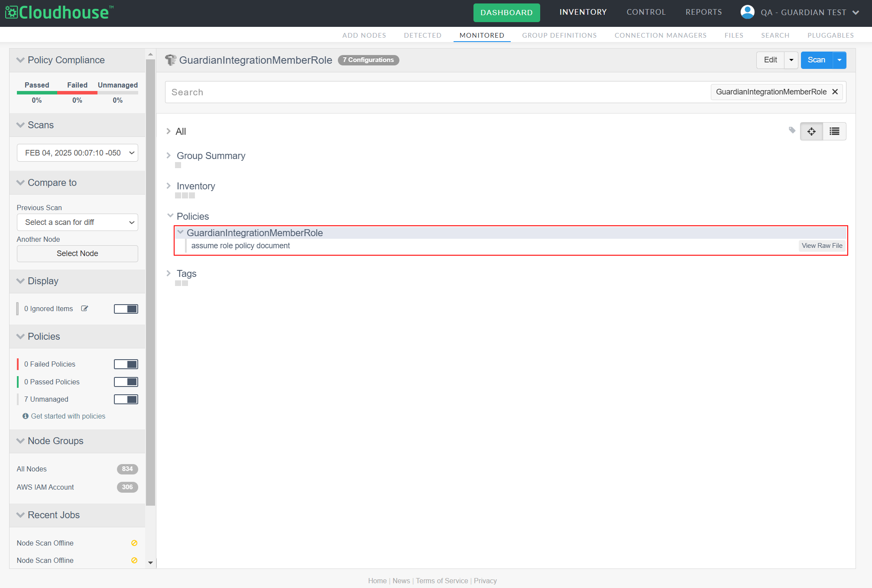Open the QA - Guardian Test account menu
Image resolution: width=872 pixels, height=588 pixels.
pyautogui.click(x=810, y=13)
